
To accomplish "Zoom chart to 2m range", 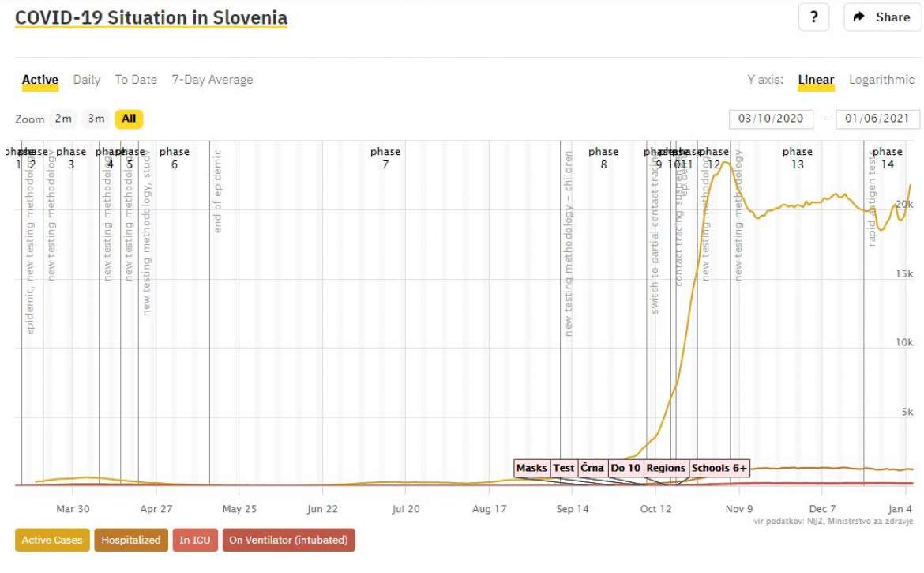I will point(64,119).
